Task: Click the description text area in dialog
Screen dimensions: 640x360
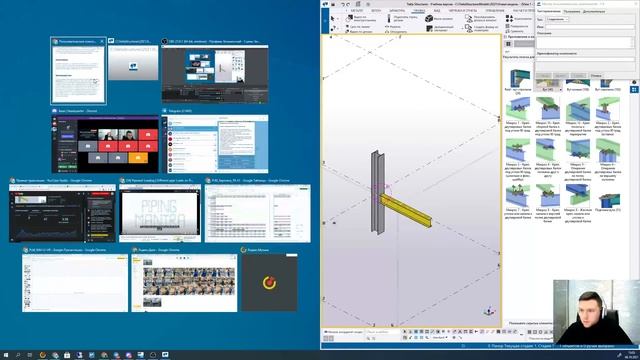Action: [x=585, y=42]
